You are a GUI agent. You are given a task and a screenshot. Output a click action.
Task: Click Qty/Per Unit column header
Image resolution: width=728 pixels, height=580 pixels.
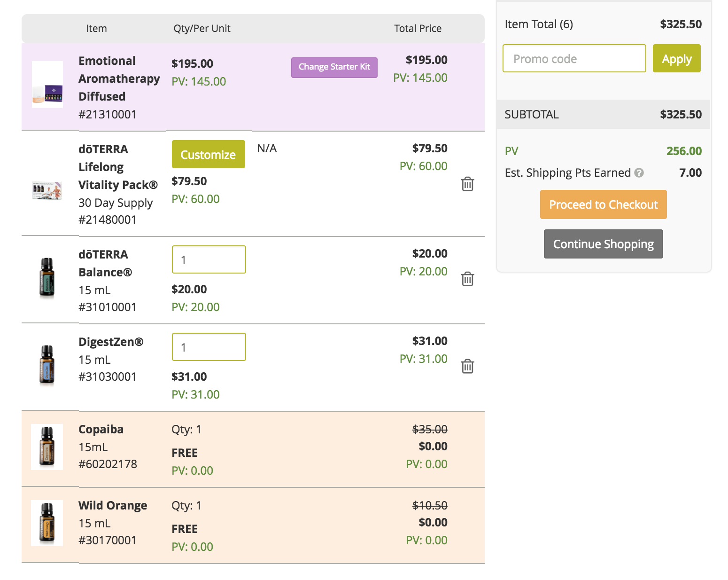click(x=202, y=28)
